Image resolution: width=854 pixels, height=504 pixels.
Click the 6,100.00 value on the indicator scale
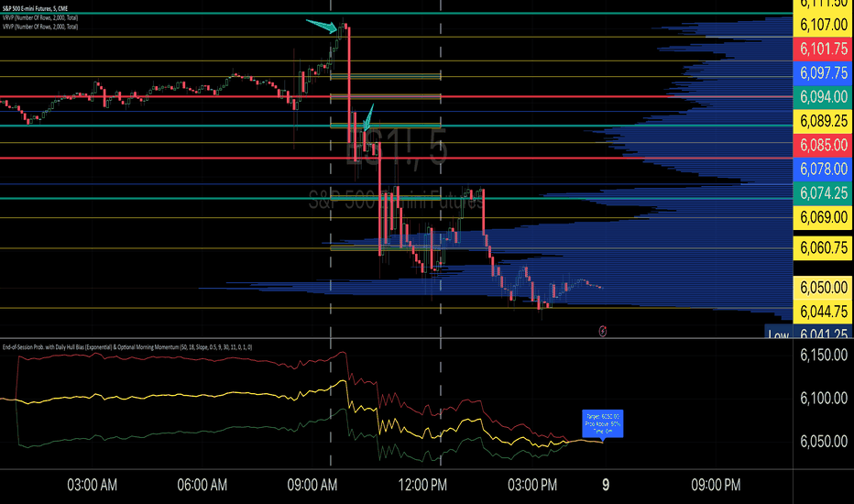point(824,398)
